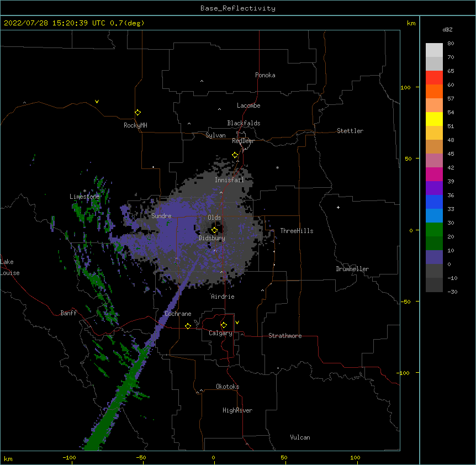Click the yellow diamond marker above RockyMH
This screenshot has width=476, height=465.
(137, 113)
